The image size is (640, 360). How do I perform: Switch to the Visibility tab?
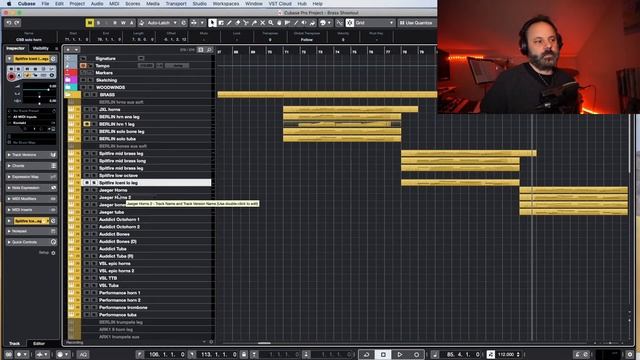(40, 49)
